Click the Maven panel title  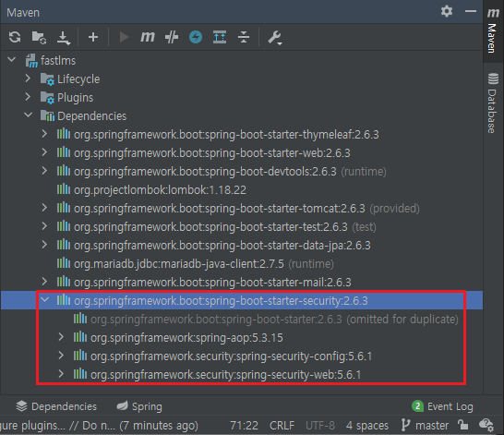23,13
